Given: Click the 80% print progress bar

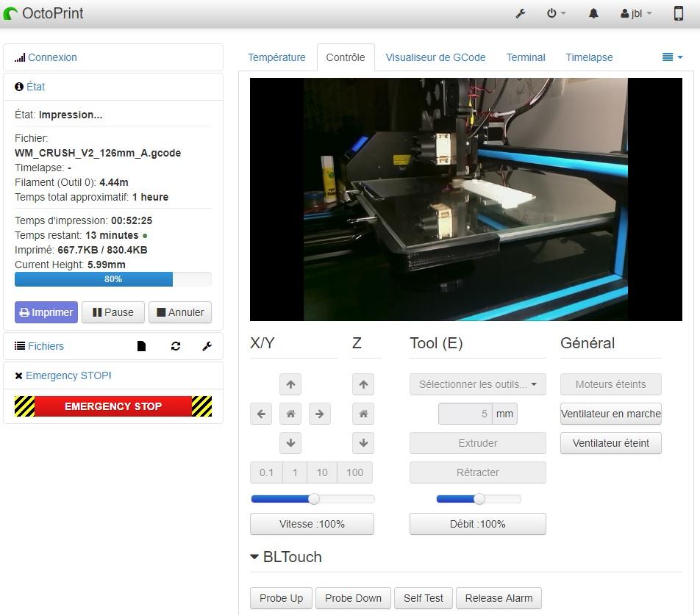Looking at the screenshot, I should (113, 279).
